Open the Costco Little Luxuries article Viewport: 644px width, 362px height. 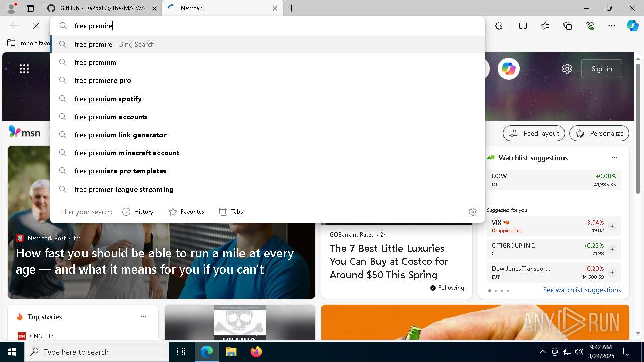click(x=389, y=261)
